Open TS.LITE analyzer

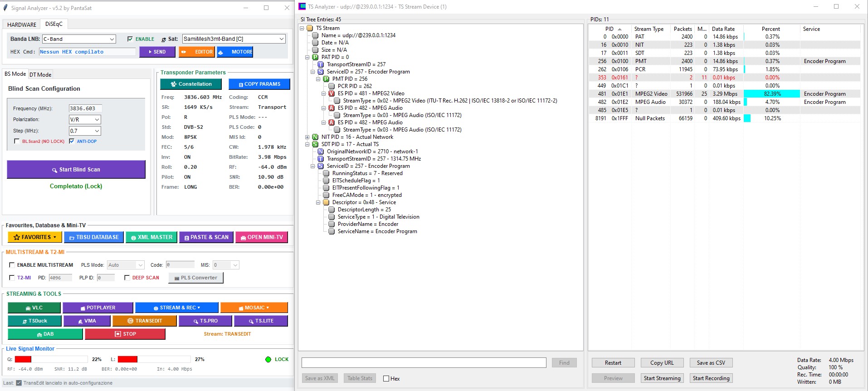click(x=261, y=321)
